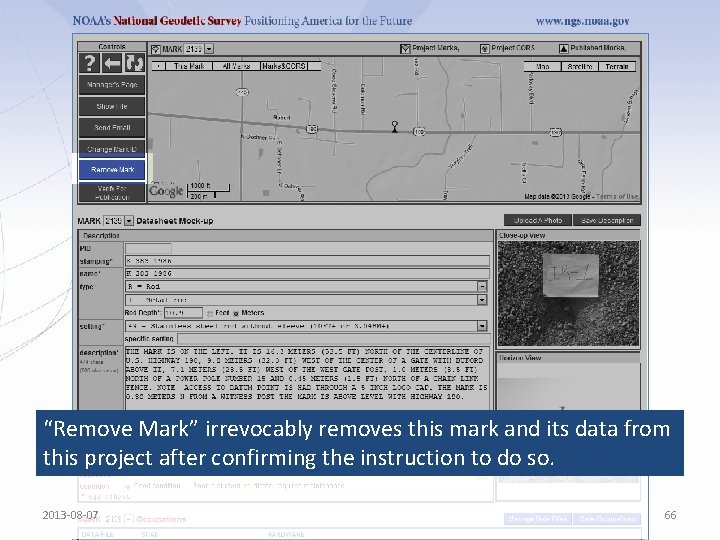Screen dimensions: 720x540
Task: Switch map to Terrain view
Action: (617, 67)
